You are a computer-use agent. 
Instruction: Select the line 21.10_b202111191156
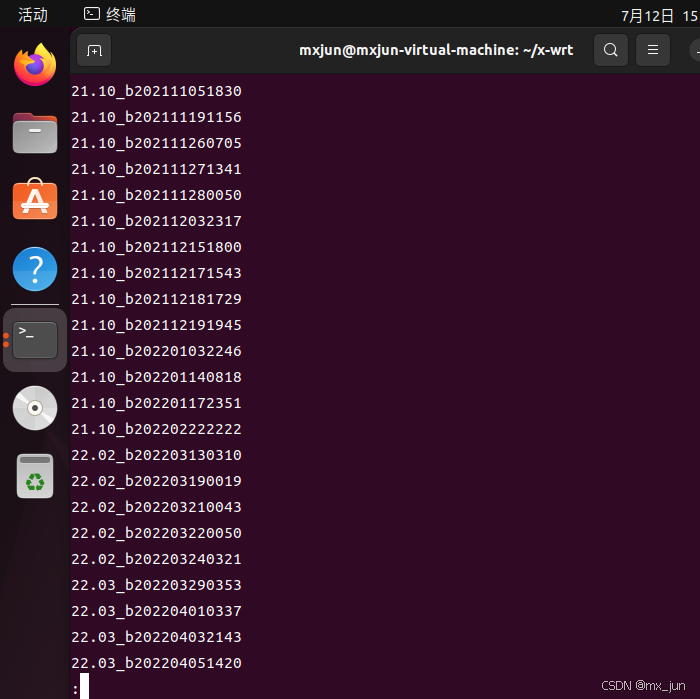tap(156, 117)
